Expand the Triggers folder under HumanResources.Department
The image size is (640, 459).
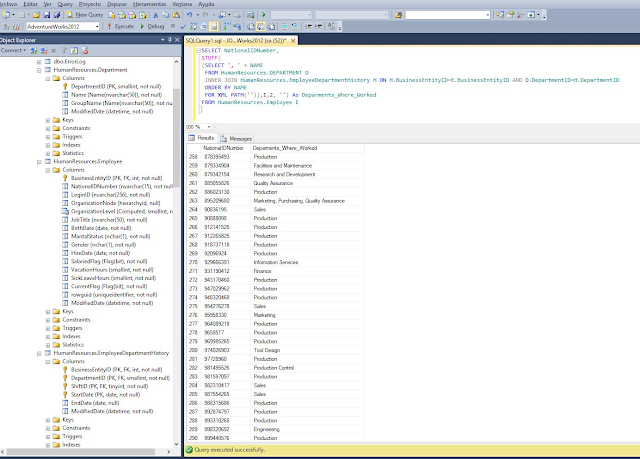[x=47, y=136]
